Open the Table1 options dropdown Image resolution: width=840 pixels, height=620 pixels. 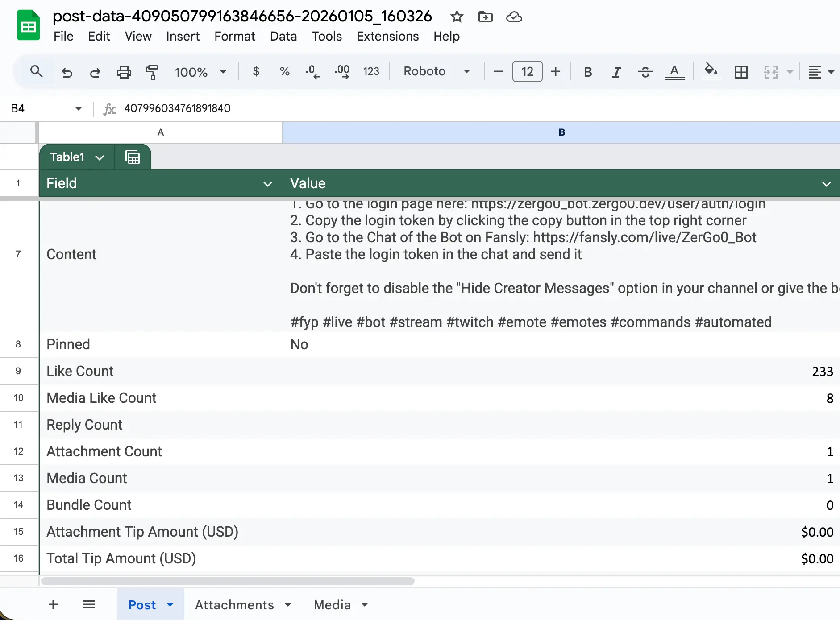[99, 157]
